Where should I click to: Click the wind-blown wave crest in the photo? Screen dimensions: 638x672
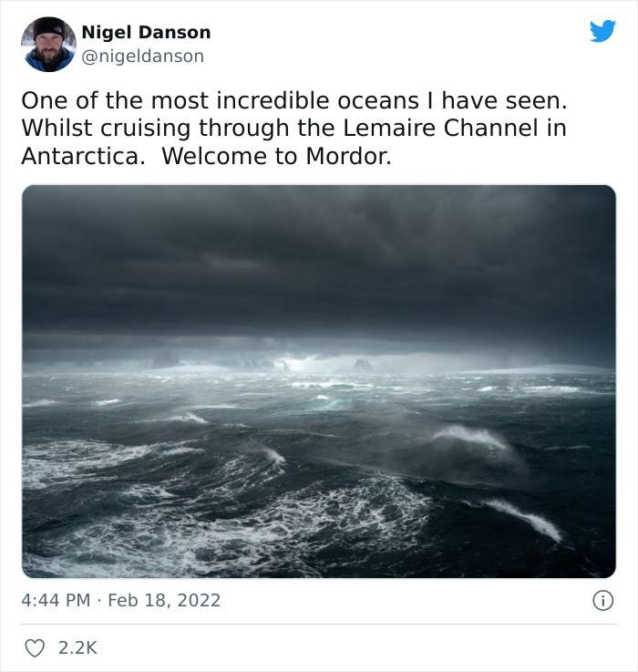(x=469, y=436)
